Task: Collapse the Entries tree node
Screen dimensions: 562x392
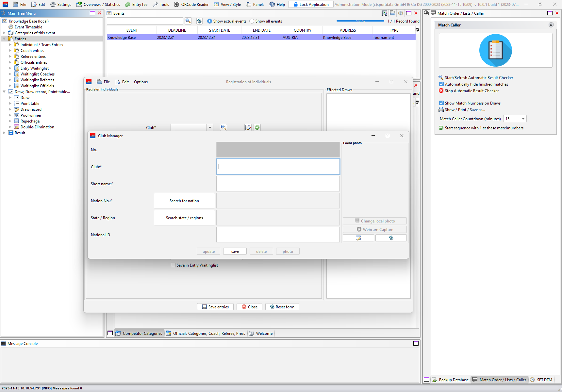Action: point(4,39)
